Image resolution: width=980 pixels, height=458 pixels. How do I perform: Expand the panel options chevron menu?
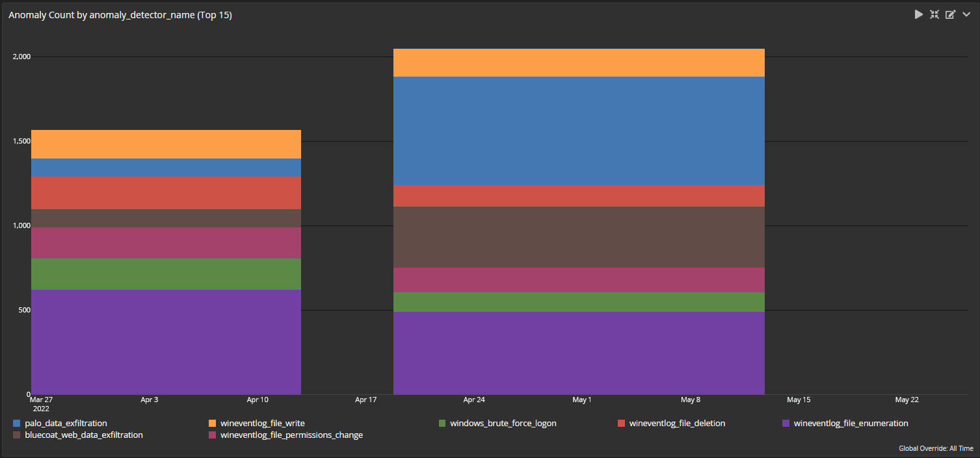[x=966, y=14]
